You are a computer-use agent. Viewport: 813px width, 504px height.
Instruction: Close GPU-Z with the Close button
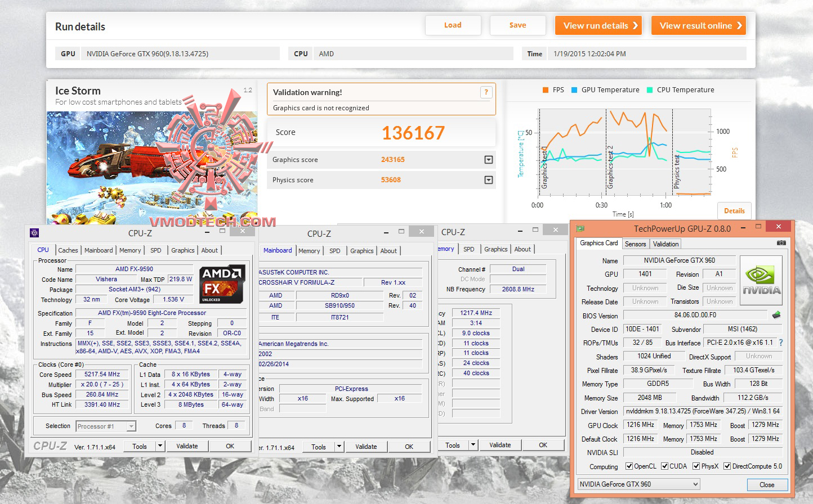click(767, 485)
